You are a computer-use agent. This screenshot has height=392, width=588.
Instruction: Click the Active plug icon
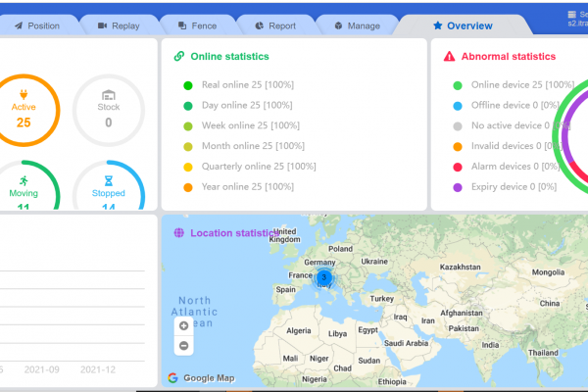click(24, 94)
